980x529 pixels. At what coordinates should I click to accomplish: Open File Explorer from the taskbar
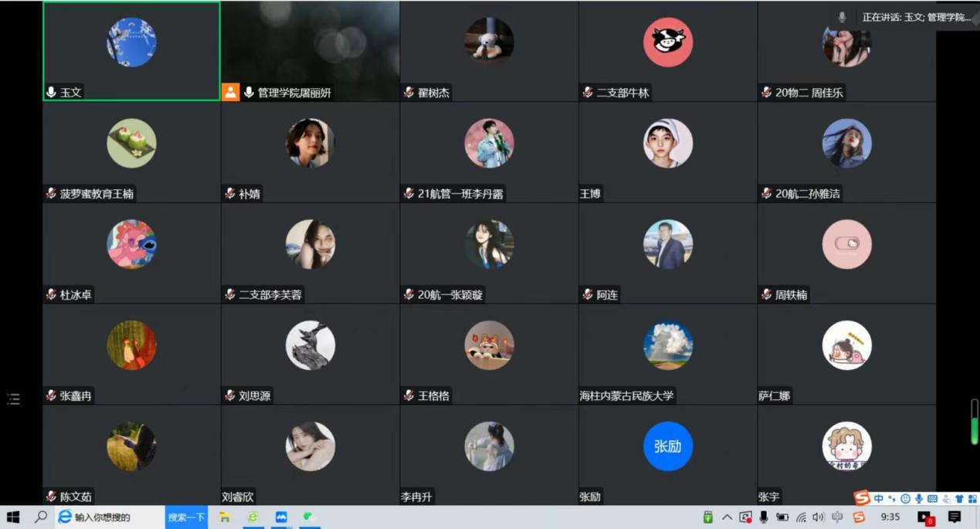click(224, 517)
